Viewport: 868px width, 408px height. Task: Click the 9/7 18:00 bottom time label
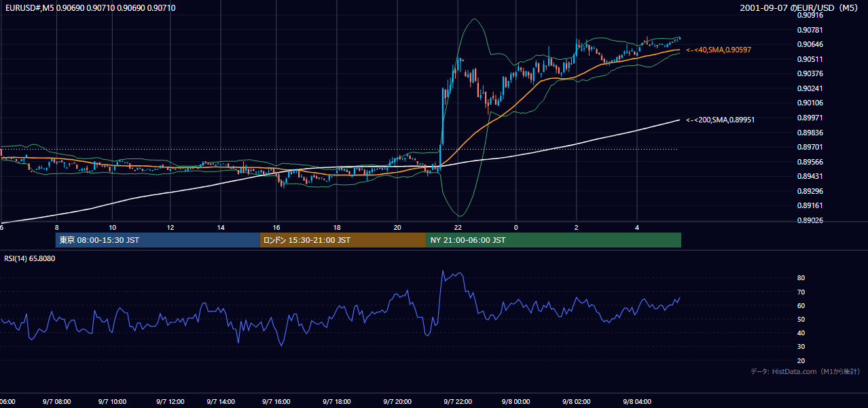(x=336, y=402)
